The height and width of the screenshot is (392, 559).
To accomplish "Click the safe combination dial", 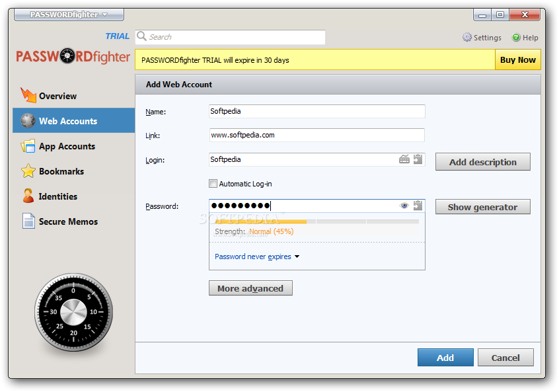I will tap(73, 312).
